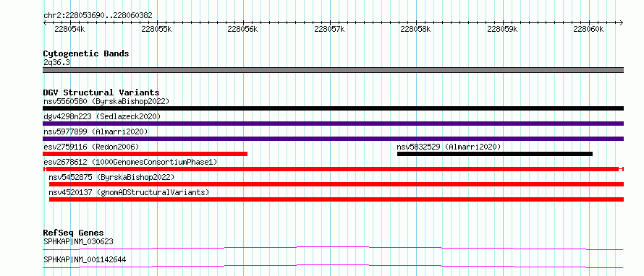Click the nsv5452875 red variant bar

point(336,184)
